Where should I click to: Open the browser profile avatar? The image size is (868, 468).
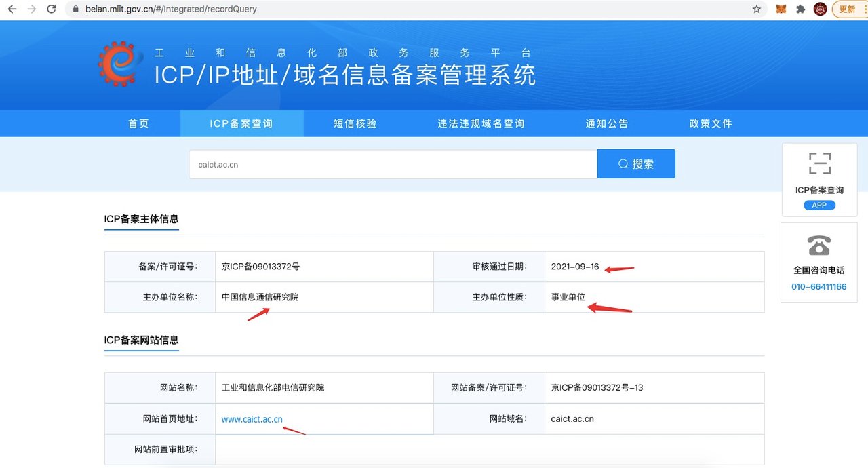(820, 9)
